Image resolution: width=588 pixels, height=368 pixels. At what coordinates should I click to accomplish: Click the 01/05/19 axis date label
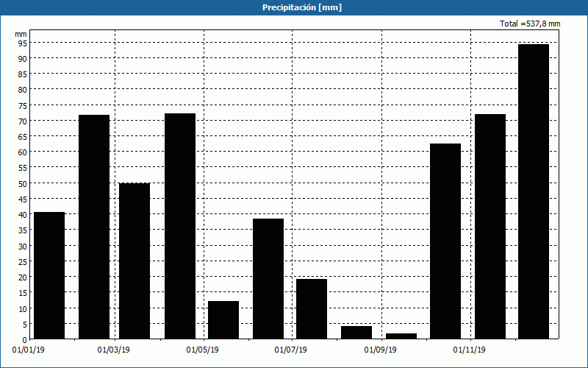tap(203, 350)
